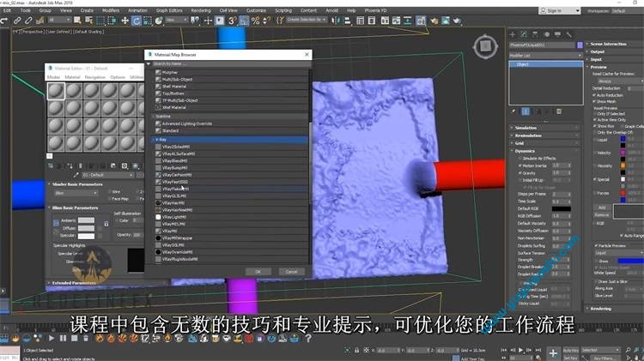Click Material Editor eyedropper pick material icon

click(x=76, y=175)
